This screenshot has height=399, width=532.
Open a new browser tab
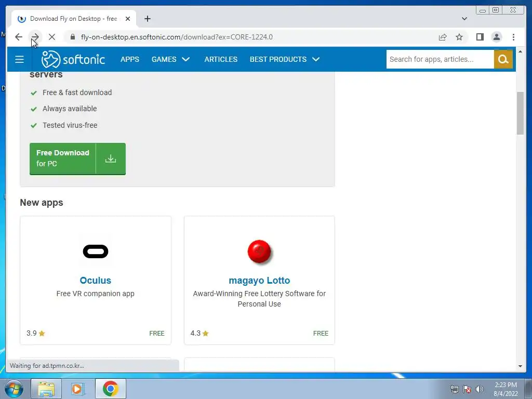tap(147, 19)
